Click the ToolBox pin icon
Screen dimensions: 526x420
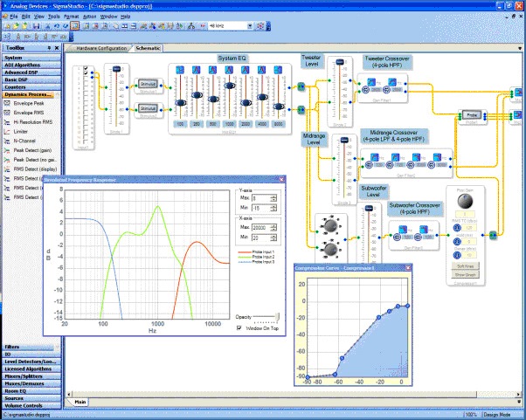pyautogui.click(x=49, y=48)
